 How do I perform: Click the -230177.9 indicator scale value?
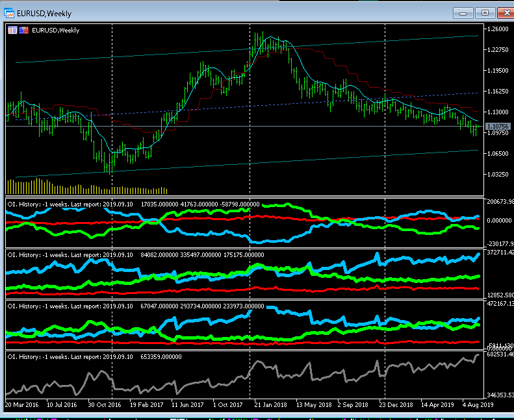(x=500, y=243)
